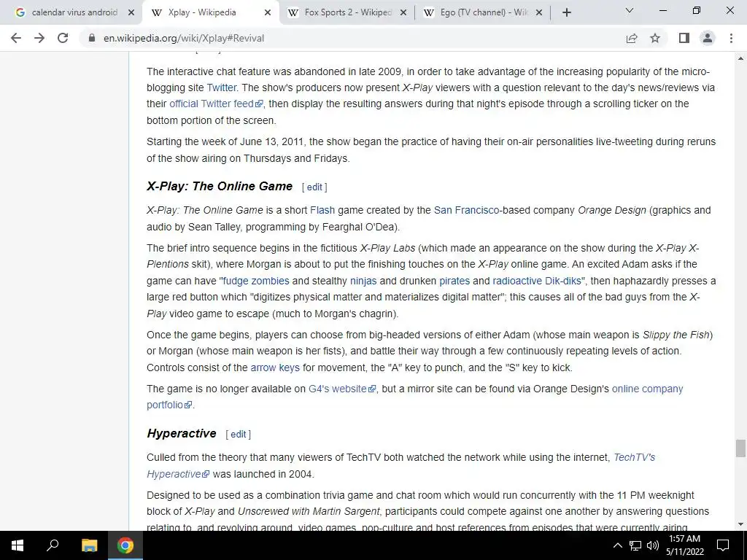The width and height of the screenshot is (747, 560).
Task: Open the tab search chevron
Action: 630,10
